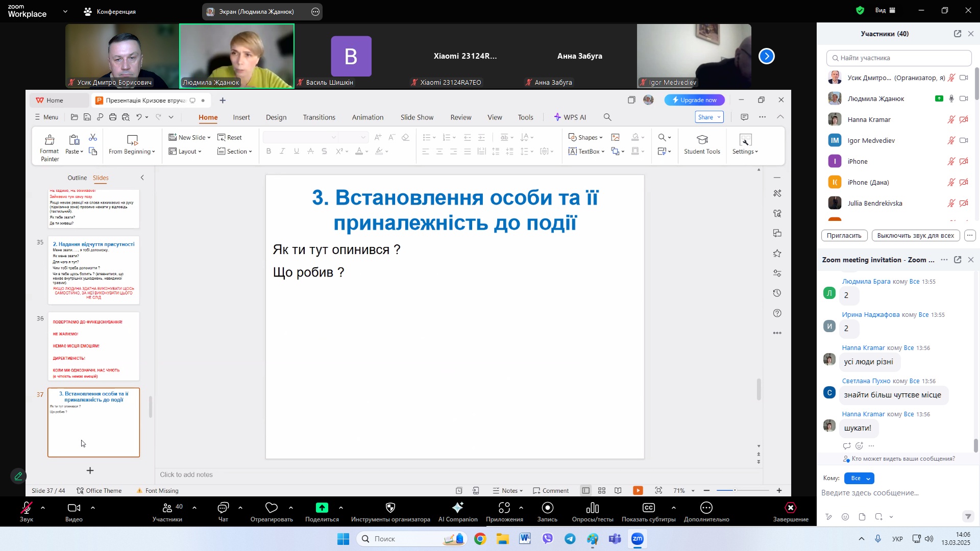980x551 pixels.
Task: Start Zoom Record button
Action: [547, 512]
